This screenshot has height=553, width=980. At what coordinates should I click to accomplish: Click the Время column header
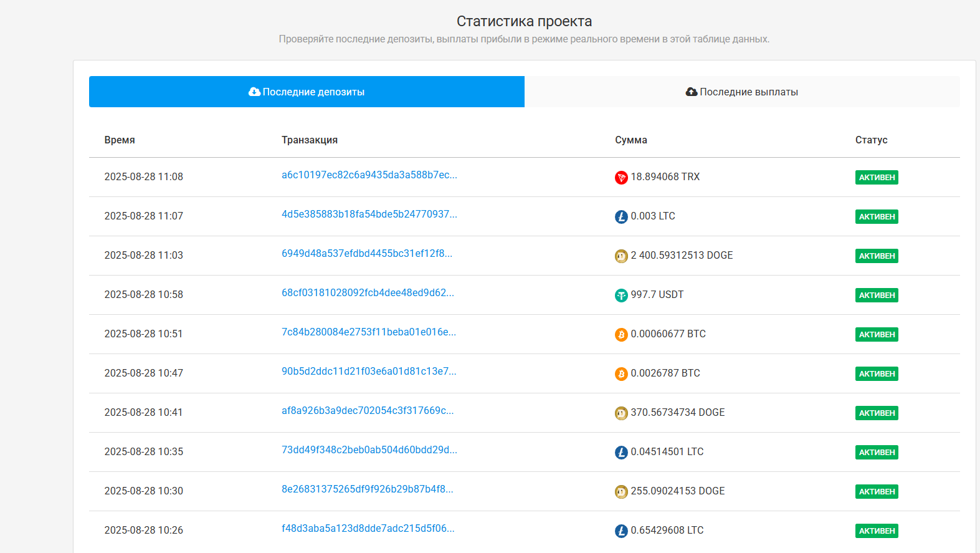(120, 140)
